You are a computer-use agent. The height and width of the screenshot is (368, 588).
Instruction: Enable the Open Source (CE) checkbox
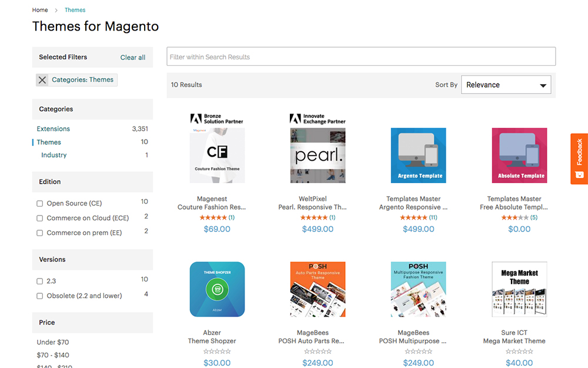point(40,204)
